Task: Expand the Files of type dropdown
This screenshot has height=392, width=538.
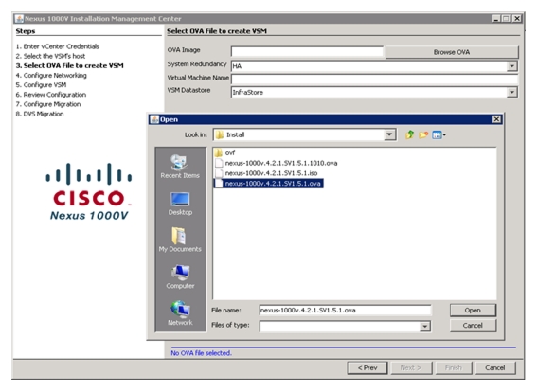Action: click(x=424, y=326)
